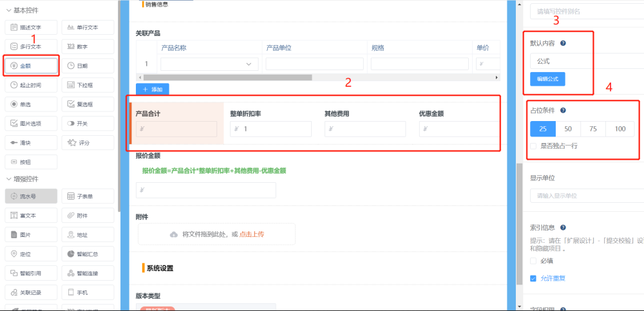Image resolution: width=644 pixels, height=311 pixels.
Task: Select the 评分 control
Action: (x=88, y=142)
